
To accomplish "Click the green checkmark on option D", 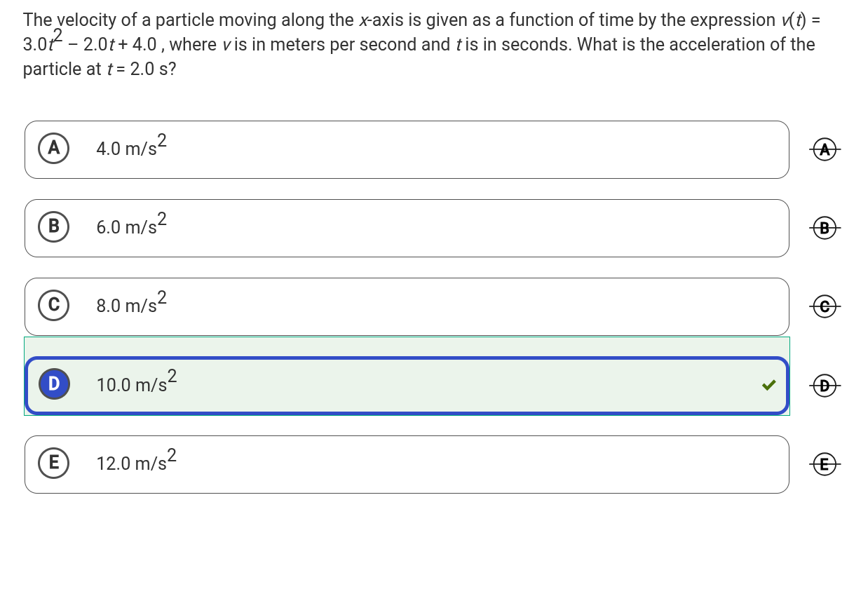I will pyautogui.click(x=768, y=385).
